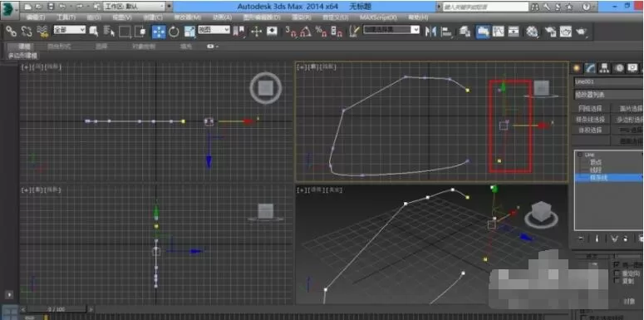
Task: Select the 顶点 vertex sub-object level
Action: click(x=596, y=163)
